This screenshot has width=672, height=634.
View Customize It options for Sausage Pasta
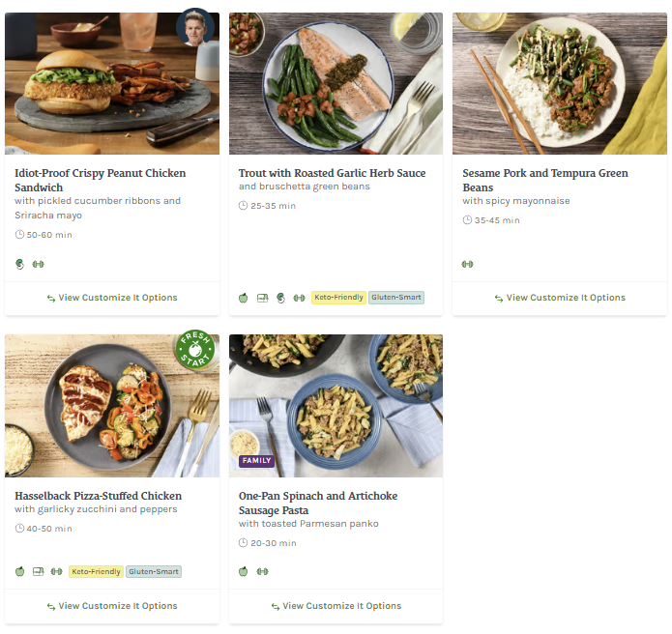(x=336, y=606)
